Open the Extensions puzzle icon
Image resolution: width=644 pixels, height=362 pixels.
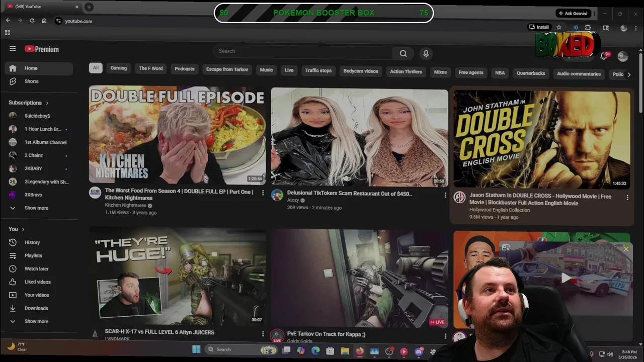[x=588, y=28]
